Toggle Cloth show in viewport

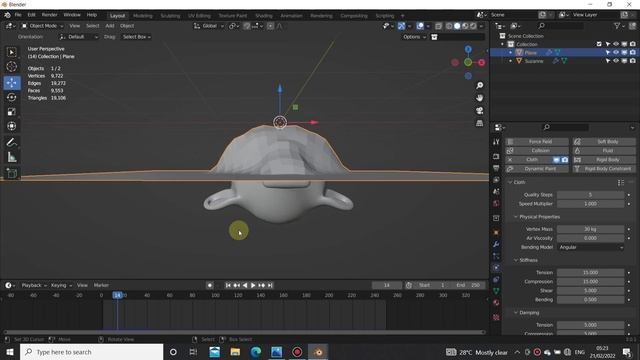[556, 160]
